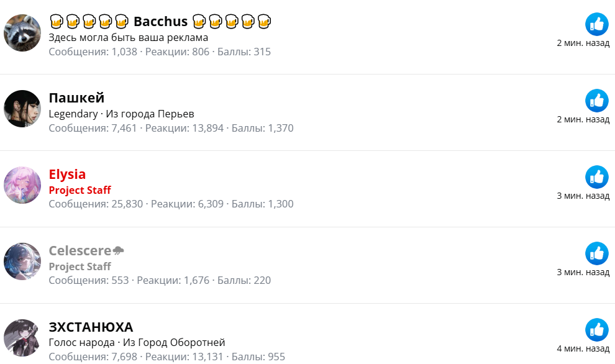Click the like icon in ЗХСТАНЮХА's row

pos(596,330)
